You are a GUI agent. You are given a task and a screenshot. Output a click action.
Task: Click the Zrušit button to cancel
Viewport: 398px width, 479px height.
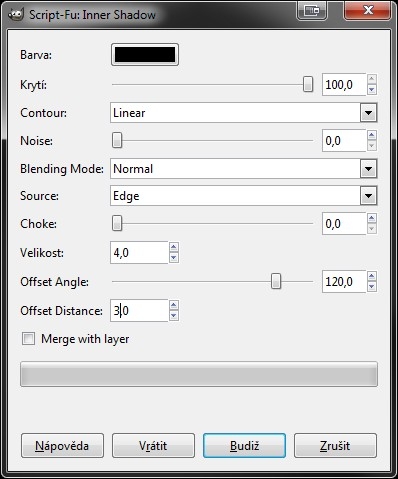point(335,446)
